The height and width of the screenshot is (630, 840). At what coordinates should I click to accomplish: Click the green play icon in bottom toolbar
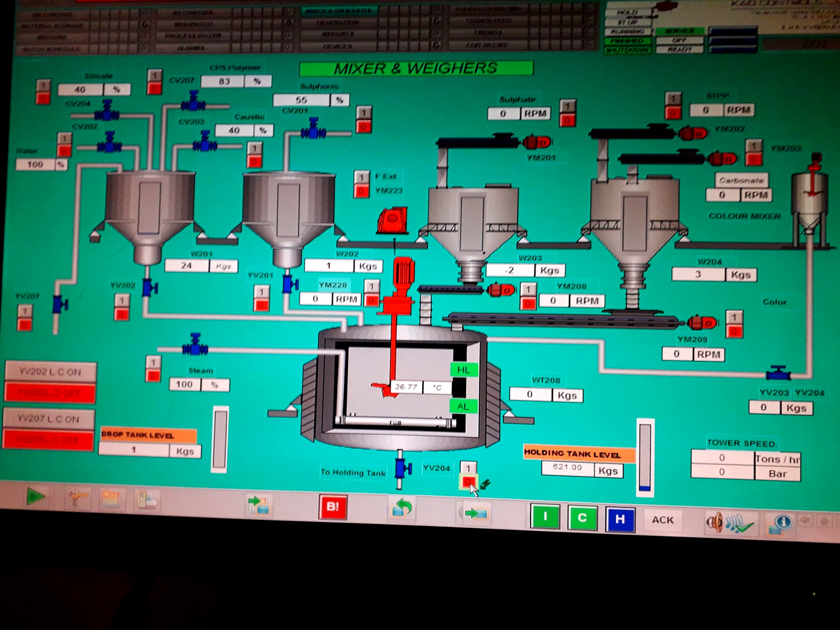(36, 496)
